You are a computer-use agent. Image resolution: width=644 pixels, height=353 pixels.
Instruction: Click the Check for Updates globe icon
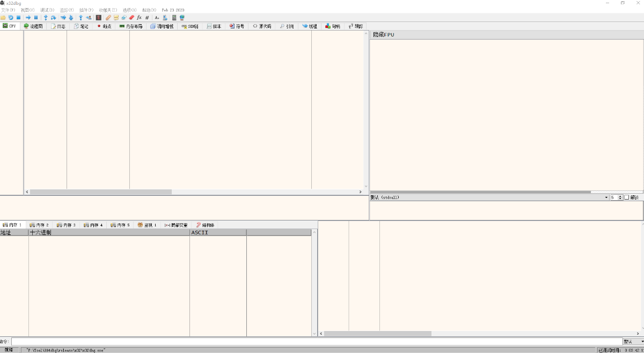(x=182, y=18)
